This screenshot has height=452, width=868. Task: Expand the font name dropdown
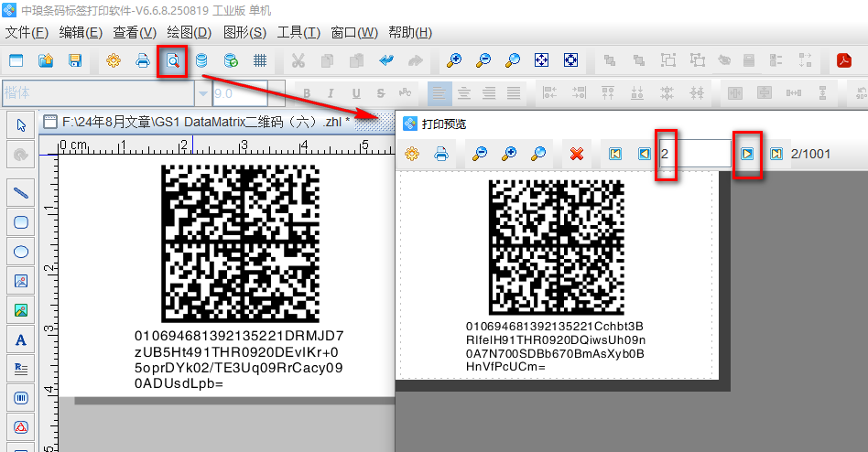(202, 93)
